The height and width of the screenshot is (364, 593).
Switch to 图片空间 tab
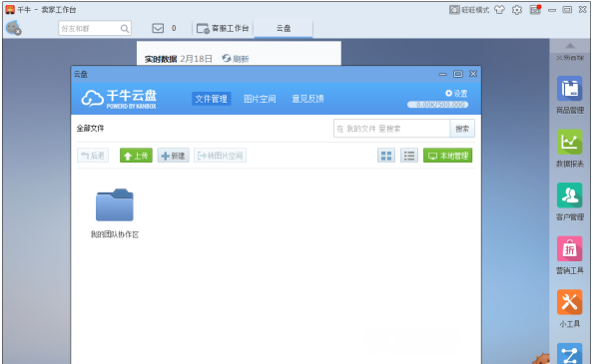(260, 99)
